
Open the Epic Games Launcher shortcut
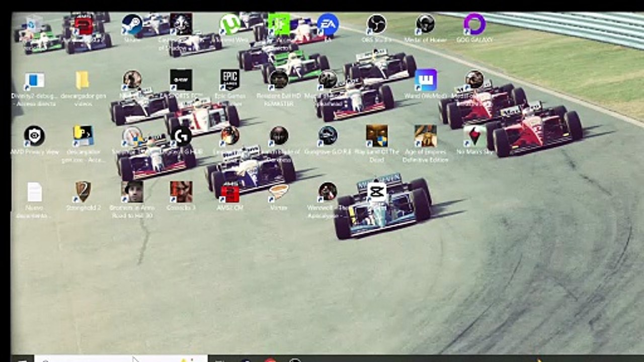point(229,80)
